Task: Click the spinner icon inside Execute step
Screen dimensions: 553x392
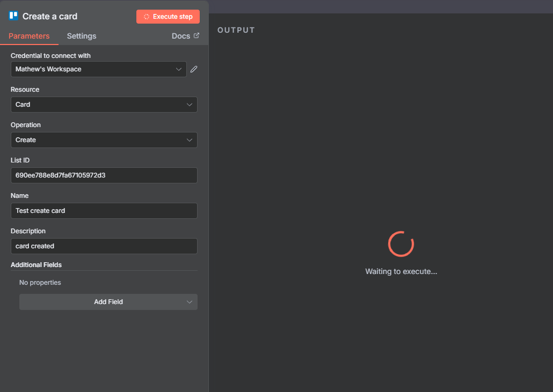Action: click(x=147, y=17)
